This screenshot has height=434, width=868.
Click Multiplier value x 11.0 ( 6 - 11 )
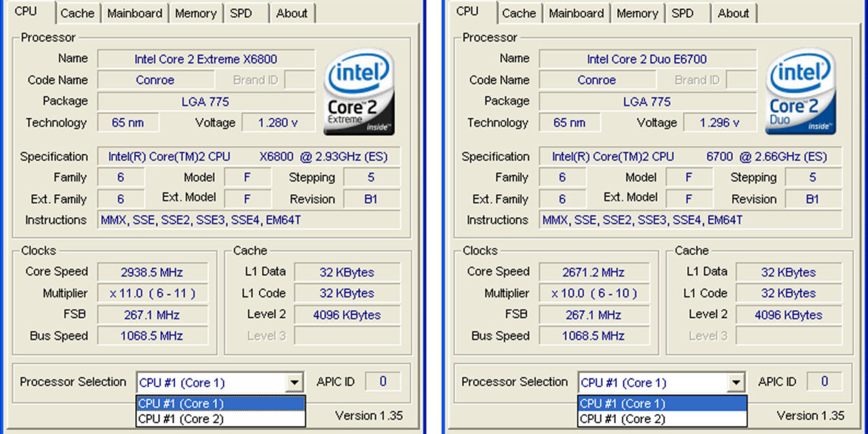152,294
